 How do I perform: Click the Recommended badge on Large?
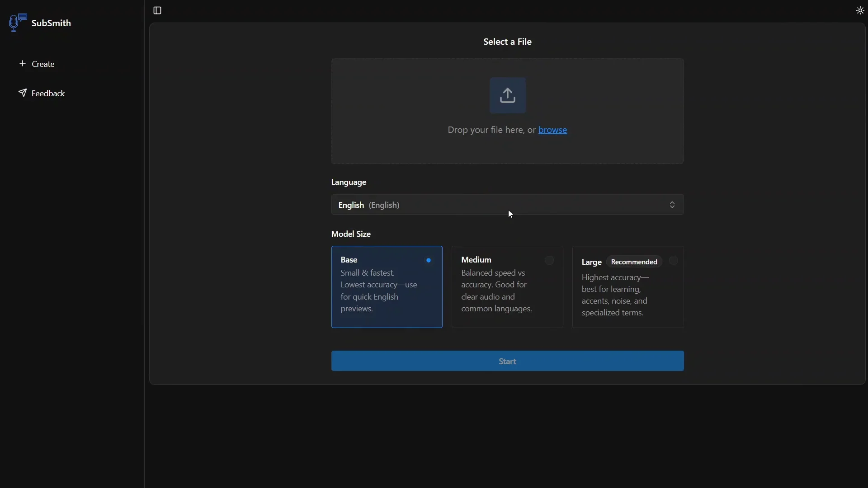pos(634,262)
